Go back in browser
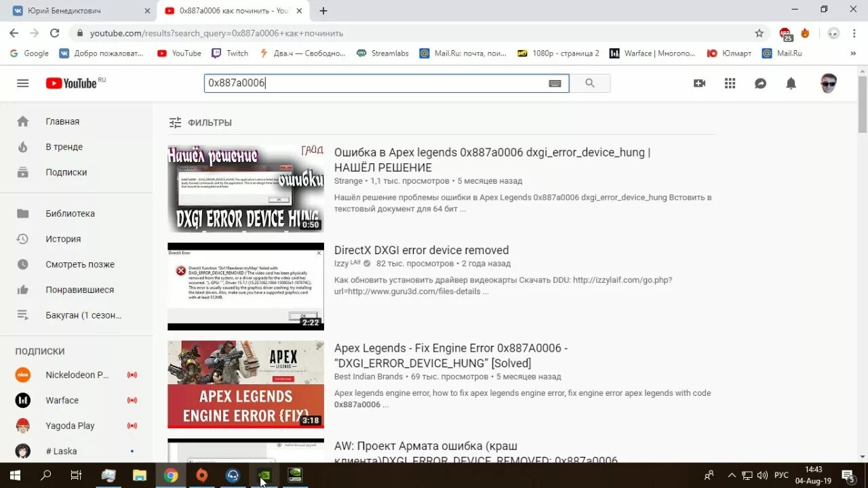The image size is (868, 488). [x=14, y=33]
